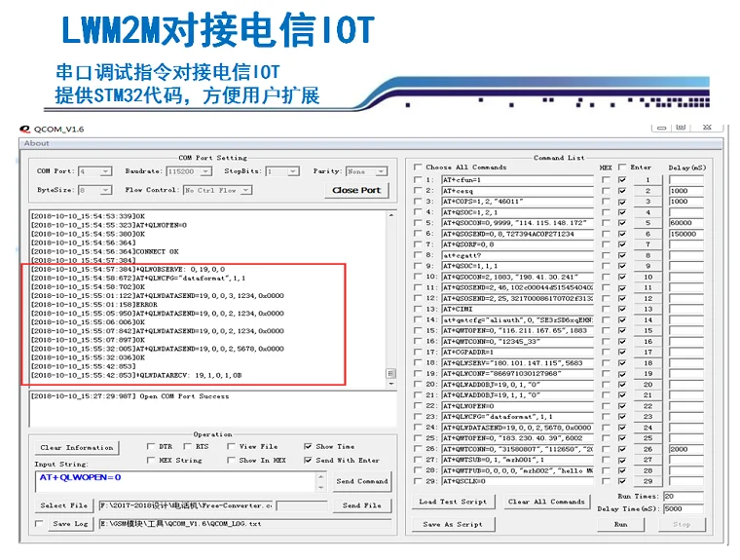Click send button number 24
This screenshot has width=740, height=560.
click(647, 428)
